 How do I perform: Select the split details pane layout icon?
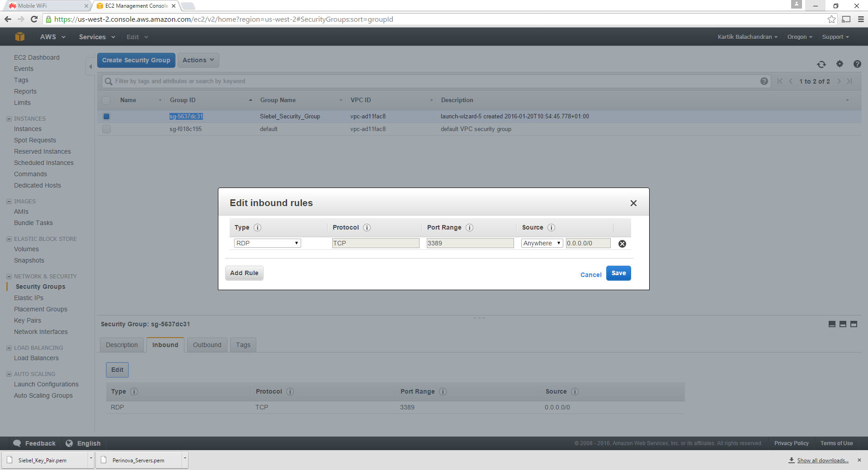click(x=843, y=324)
